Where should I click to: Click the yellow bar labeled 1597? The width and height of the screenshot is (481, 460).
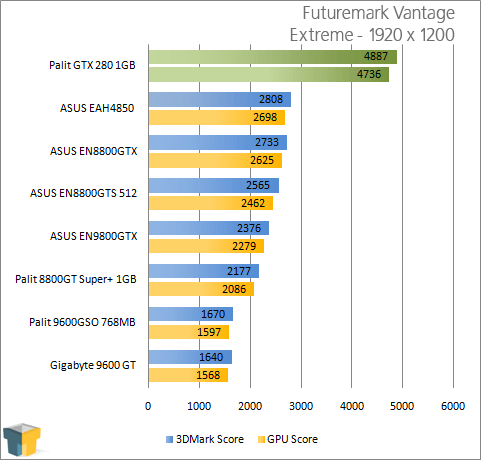click(x=189, y=332)
